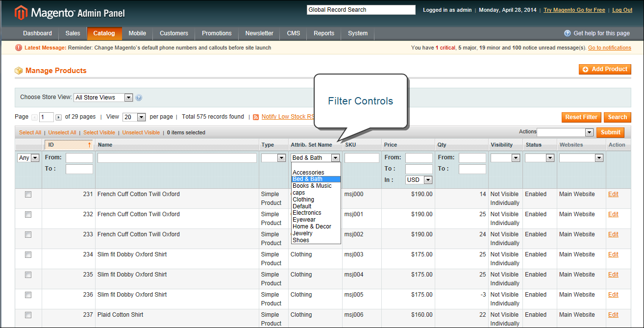Screen dimensions: 644x328
Task: Open the CMS menu
Action: 294,33
